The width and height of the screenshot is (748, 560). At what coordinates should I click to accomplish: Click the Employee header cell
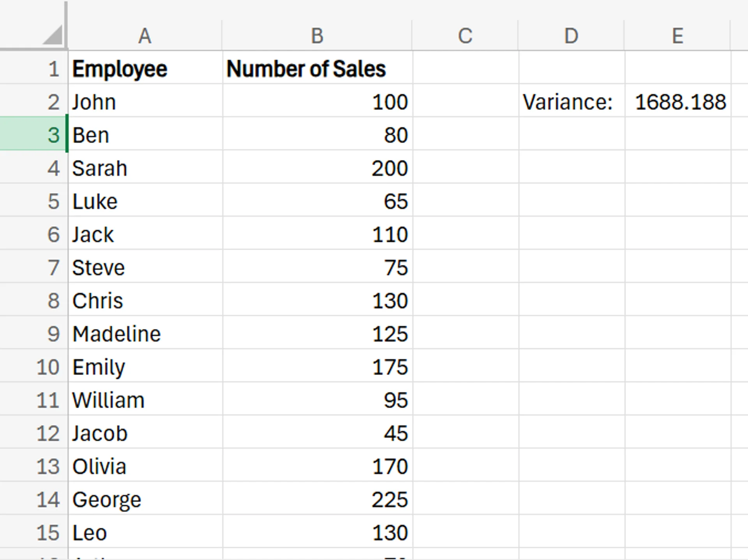144,69
